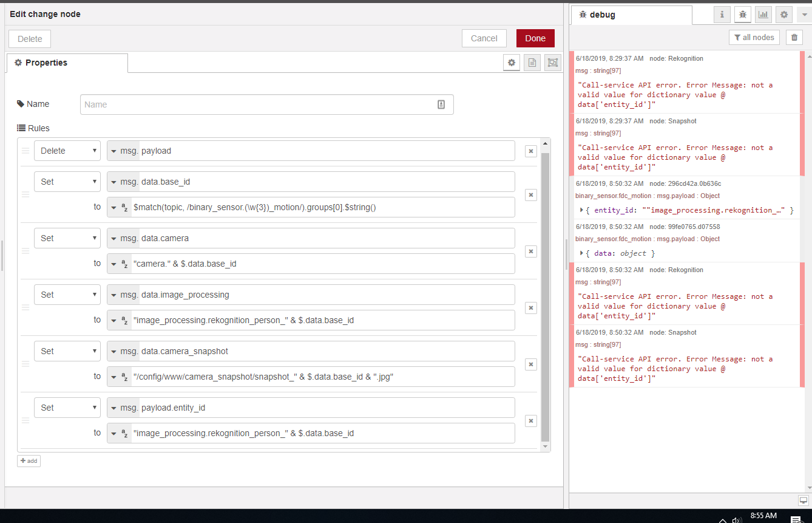Click the taskbar volume speaker icon
The width and height of the screenshot is (812, 523).
(736, 521)
